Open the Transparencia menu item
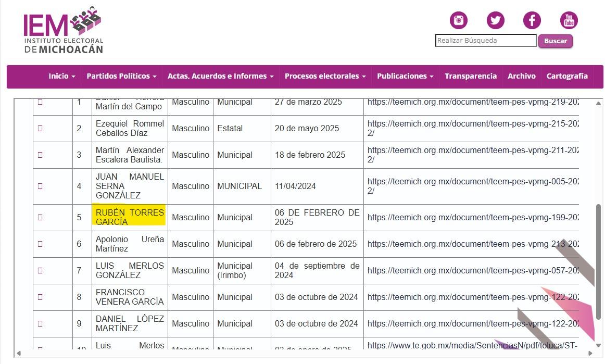This screenshot has height=364, width=605. click(x=470, y=76)
